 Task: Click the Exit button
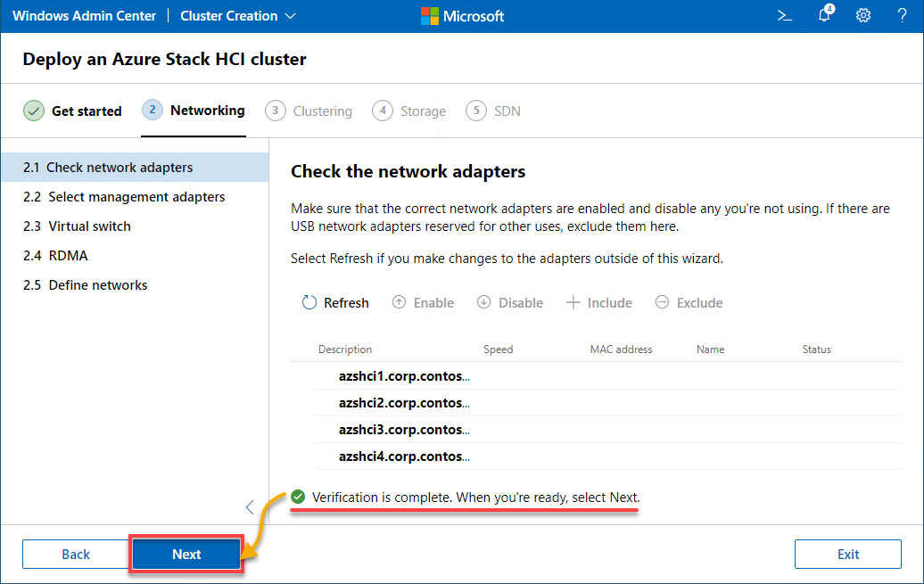pos(848,554)
